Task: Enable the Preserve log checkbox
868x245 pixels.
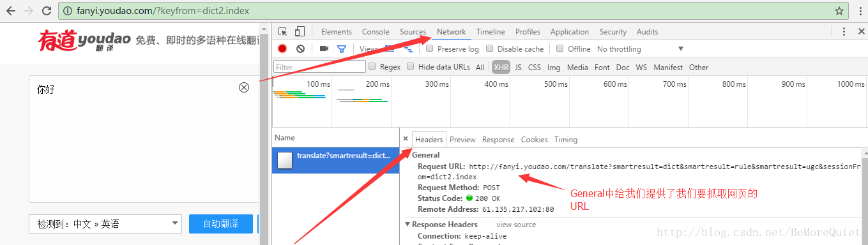Action: [430, 48]
